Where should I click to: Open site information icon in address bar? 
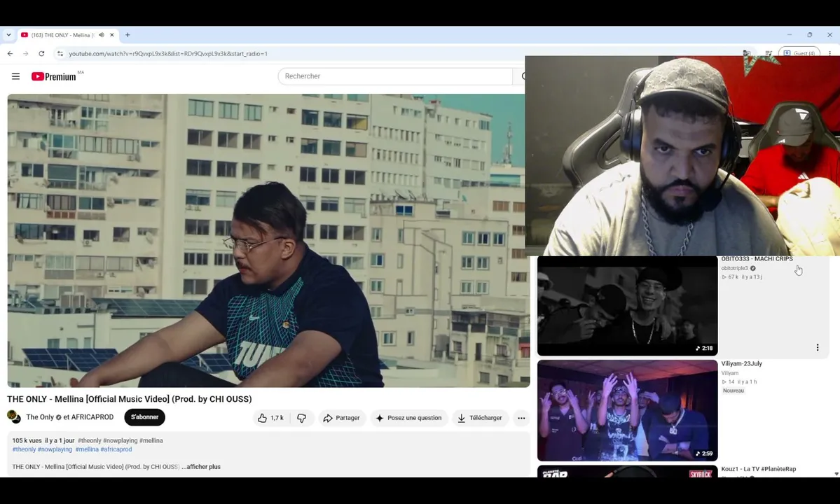(x=60, y=53)
